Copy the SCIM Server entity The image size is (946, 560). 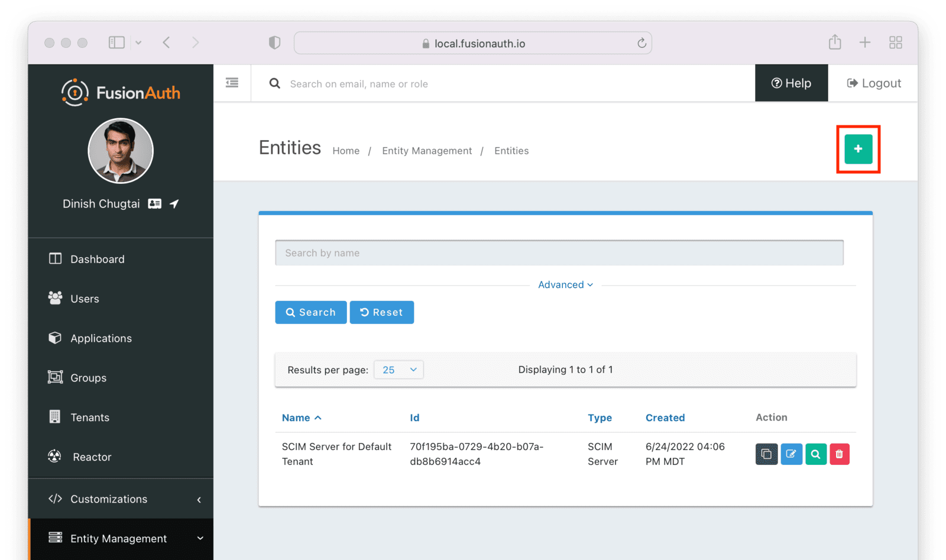[x=766, y=454]
